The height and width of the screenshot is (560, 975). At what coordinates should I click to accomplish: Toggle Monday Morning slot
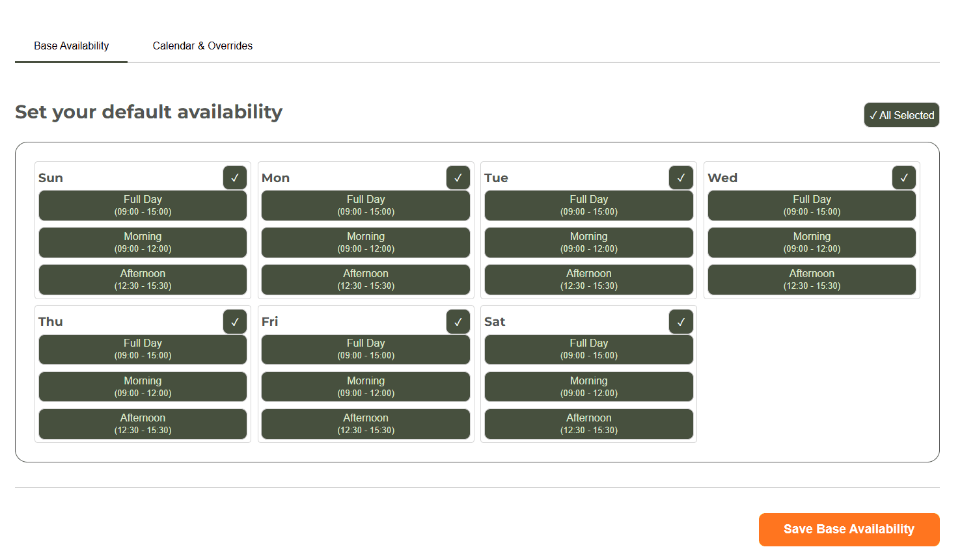(x=366, y=243)
